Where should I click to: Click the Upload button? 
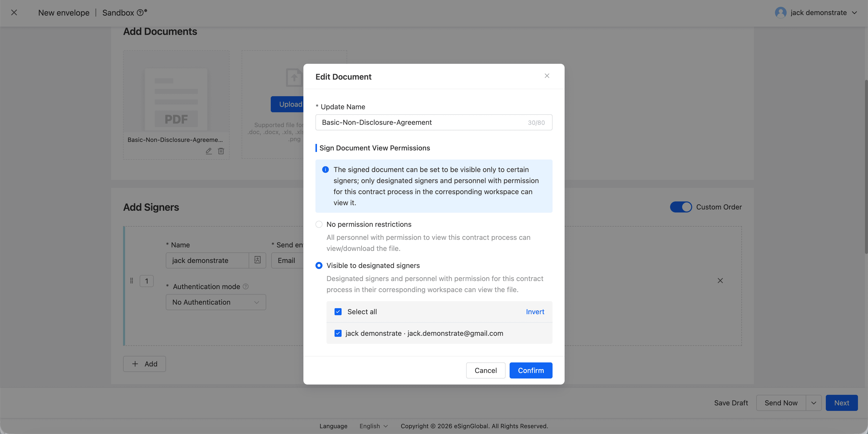287,104
